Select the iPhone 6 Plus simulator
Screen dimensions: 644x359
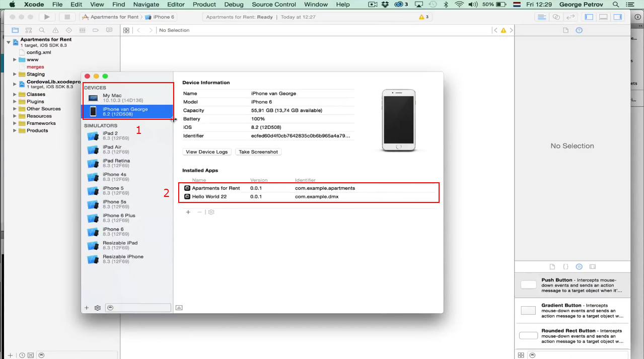click(x=128, y=218)
